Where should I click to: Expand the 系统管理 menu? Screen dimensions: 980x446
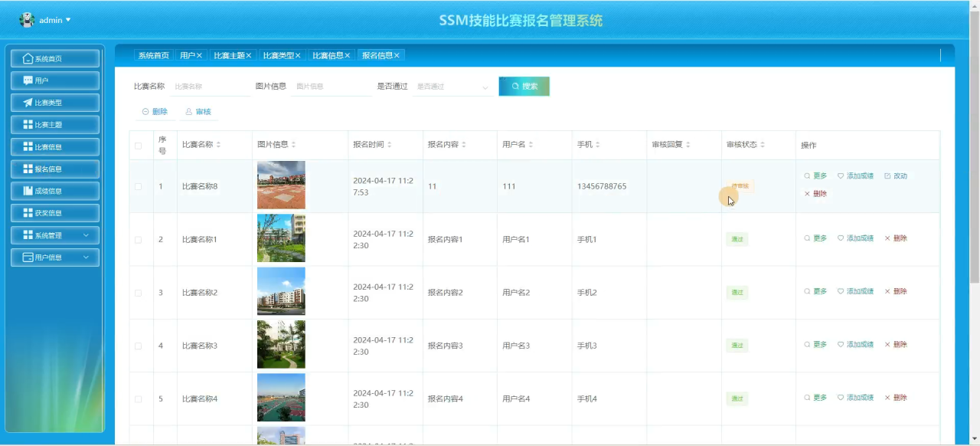tap(55, 235)
